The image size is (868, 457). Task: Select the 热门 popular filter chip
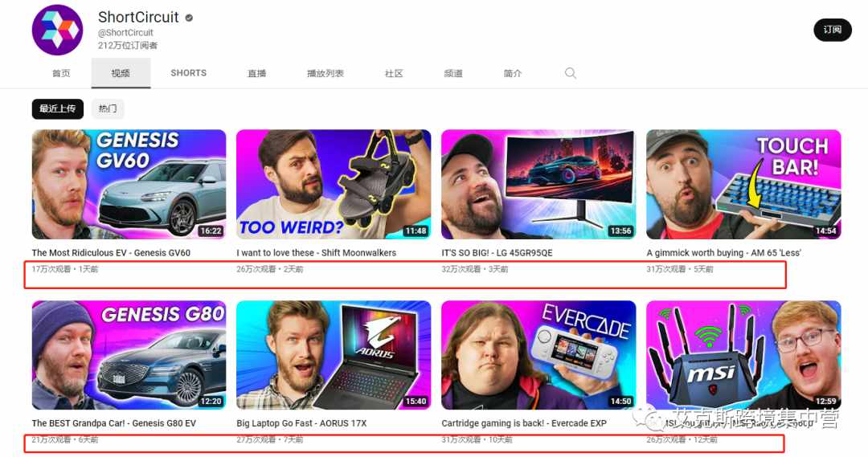(x=108, y=109)
